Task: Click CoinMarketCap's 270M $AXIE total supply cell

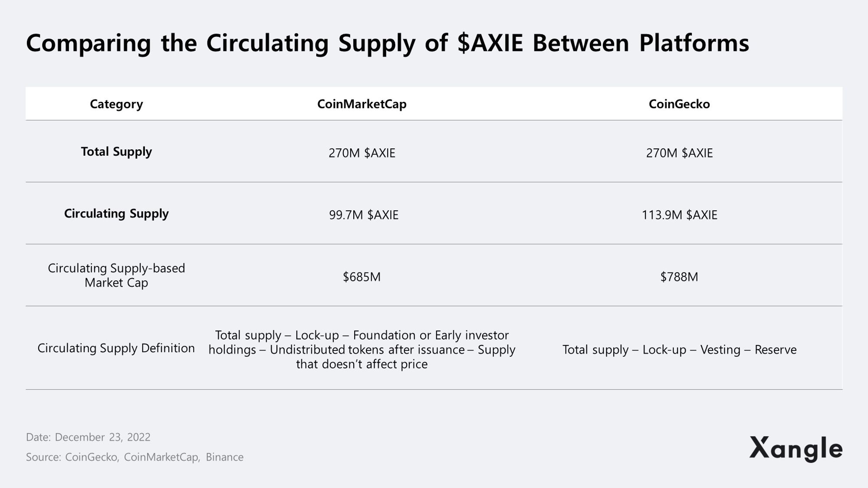Action: pos(362,153)
